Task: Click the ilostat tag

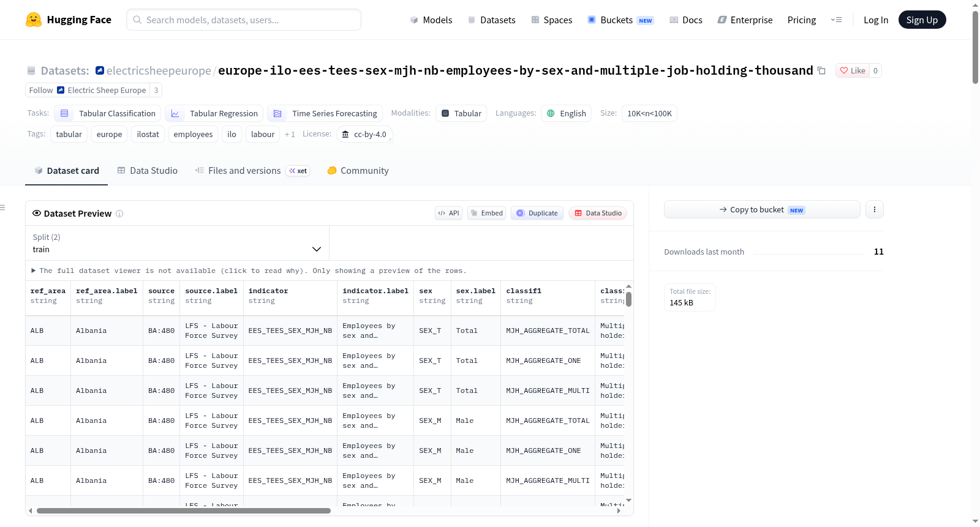Action: click(148, 134)
